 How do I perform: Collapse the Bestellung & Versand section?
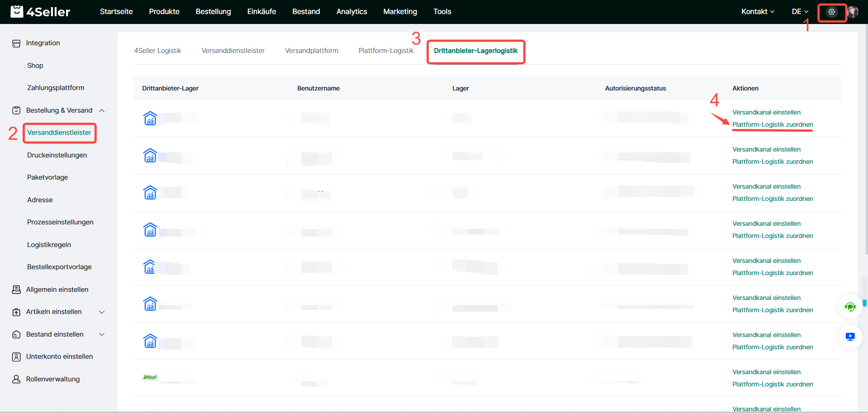pyautogui.click(x=102, y=110)
